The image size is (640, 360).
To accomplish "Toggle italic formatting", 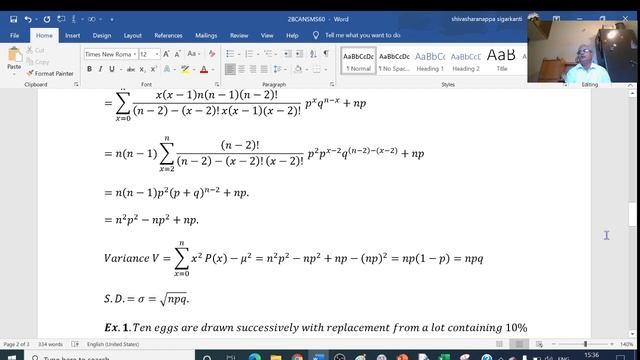I will [x=100, y=69].
